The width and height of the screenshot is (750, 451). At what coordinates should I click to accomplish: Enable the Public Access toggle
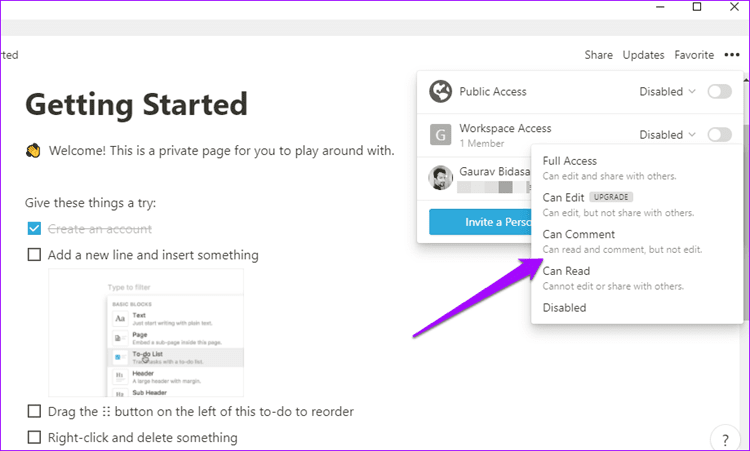coord(719,91)
